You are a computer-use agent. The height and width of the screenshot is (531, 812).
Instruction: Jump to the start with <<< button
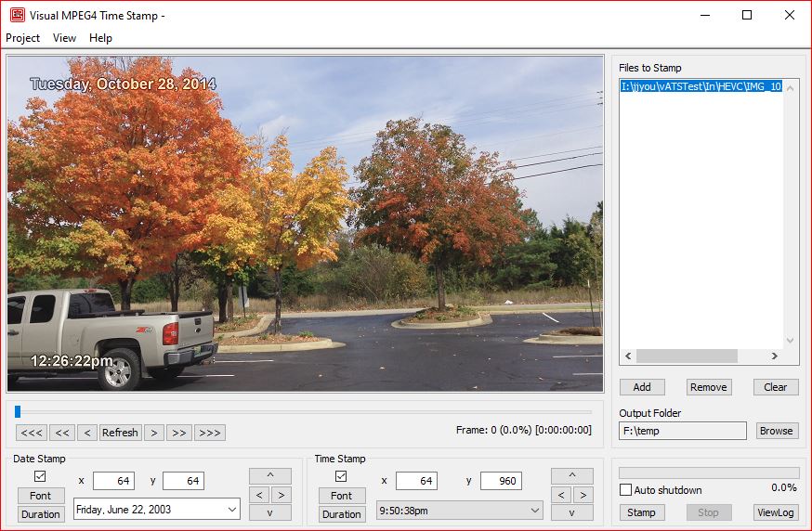point(32,433)
